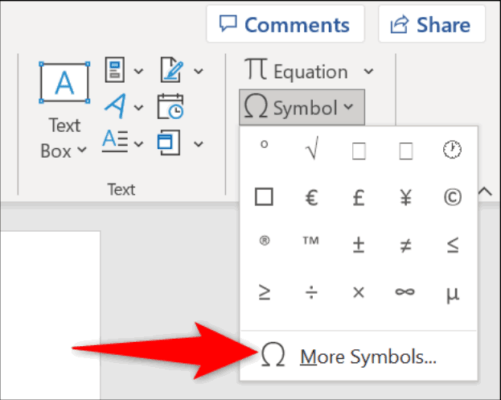The image size is (501, 400).
Task: Insert the micro mu symbol
Action: pos(453,295)
